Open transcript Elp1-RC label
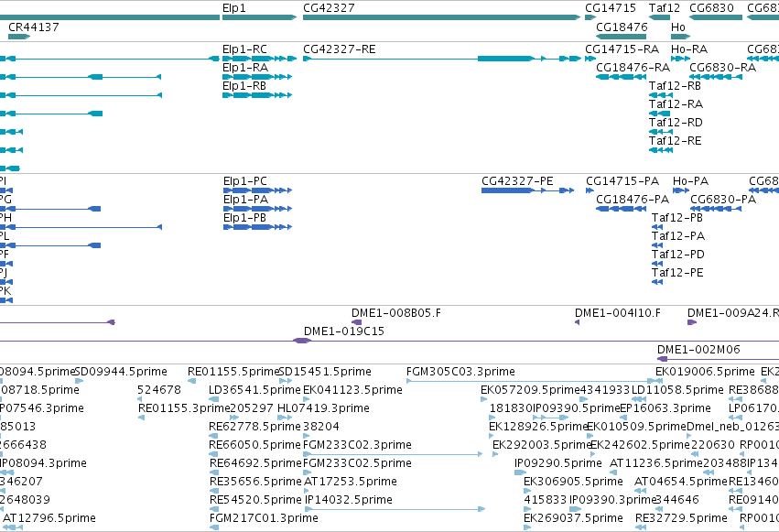 244,49
